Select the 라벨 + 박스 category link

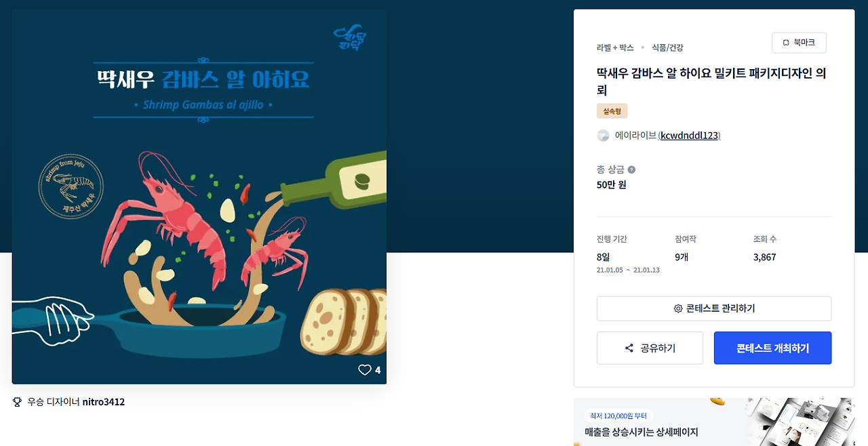coord(615,47)
